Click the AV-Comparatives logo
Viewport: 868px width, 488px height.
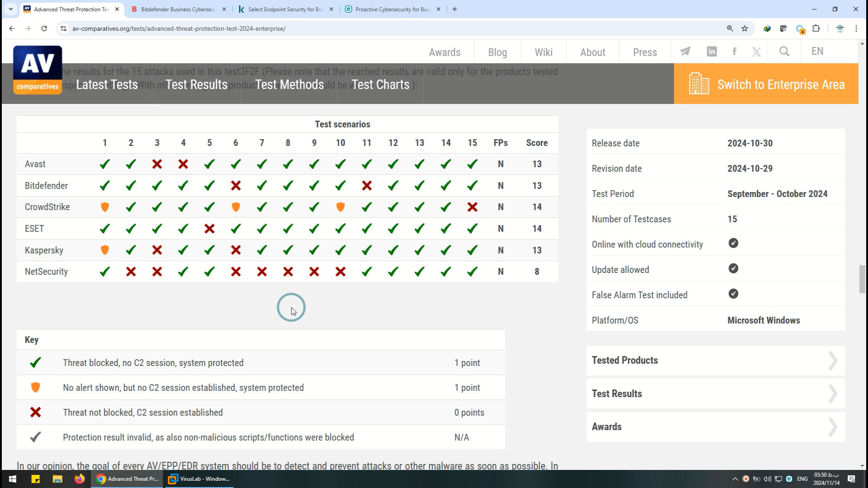(x=38, y=70)
